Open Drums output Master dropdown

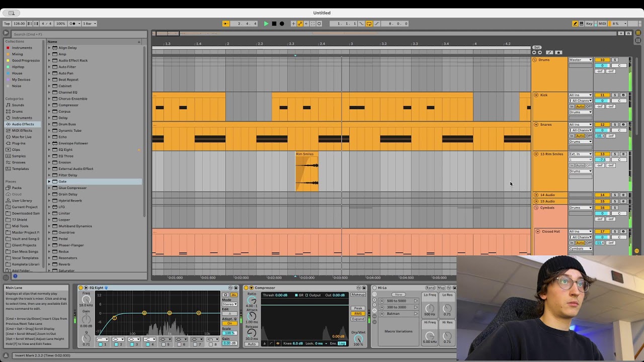pyautogui.click(x=581, y=60)
